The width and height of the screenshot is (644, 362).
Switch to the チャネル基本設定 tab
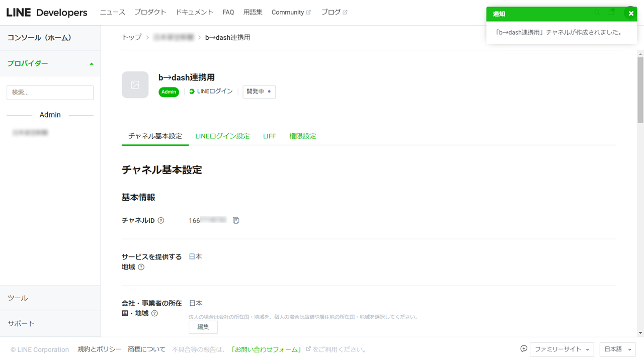(155, 136)
